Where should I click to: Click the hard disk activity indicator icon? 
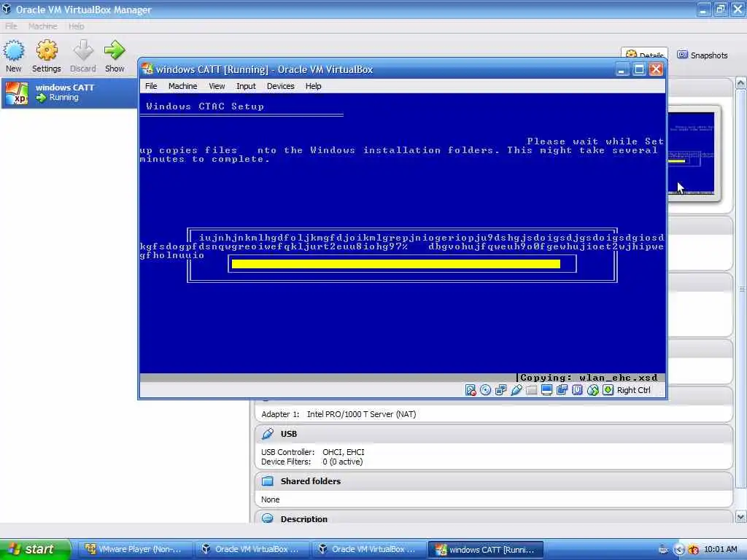coord(471,390)
